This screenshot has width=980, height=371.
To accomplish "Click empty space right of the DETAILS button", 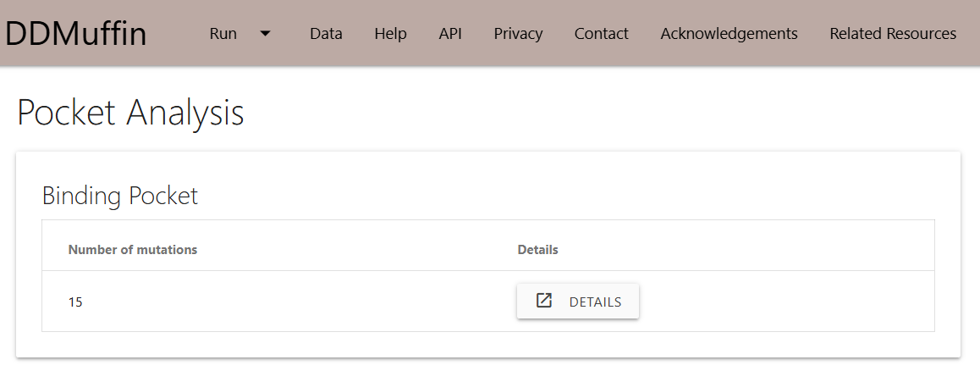I will pos(779,302).
